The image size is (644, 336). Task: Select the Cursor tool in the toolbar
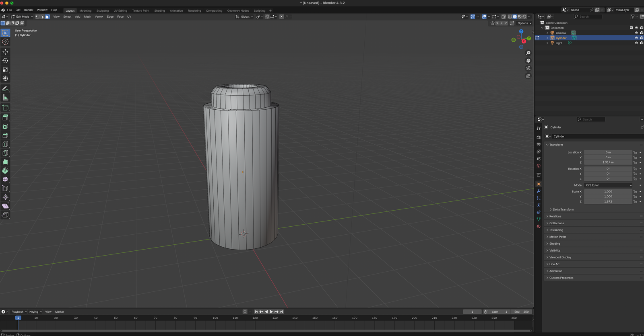(5, 42)
